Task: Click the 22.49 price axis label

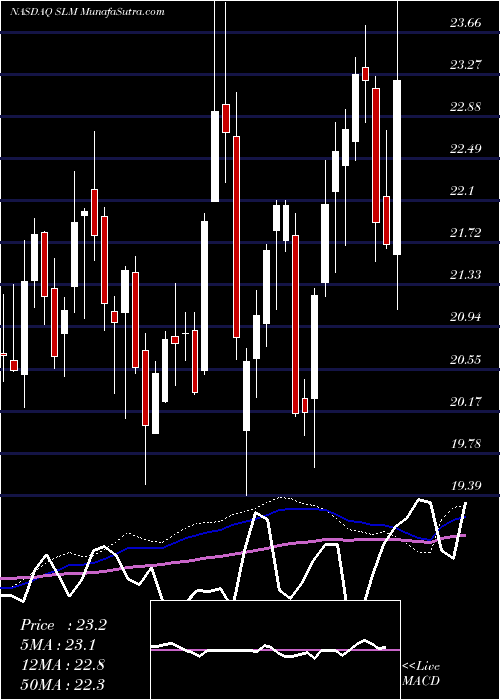Action: pyautogui.click(x=465, y=149)
